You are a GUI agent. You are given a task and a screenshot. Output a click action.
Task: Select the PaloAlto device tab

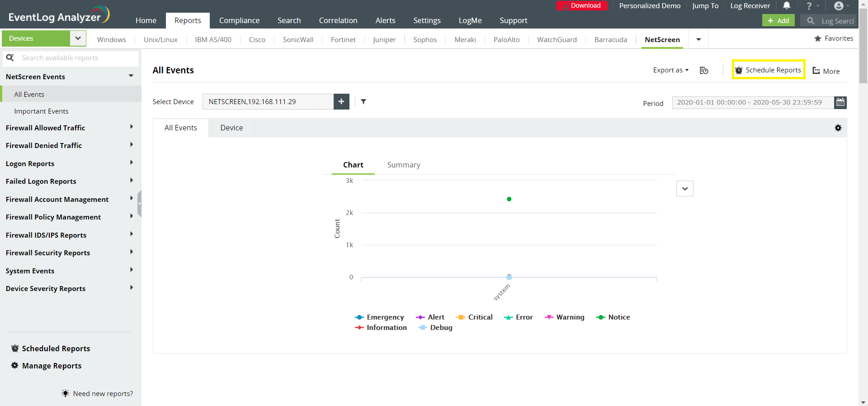pyautogui.click(x=507, y=39)
